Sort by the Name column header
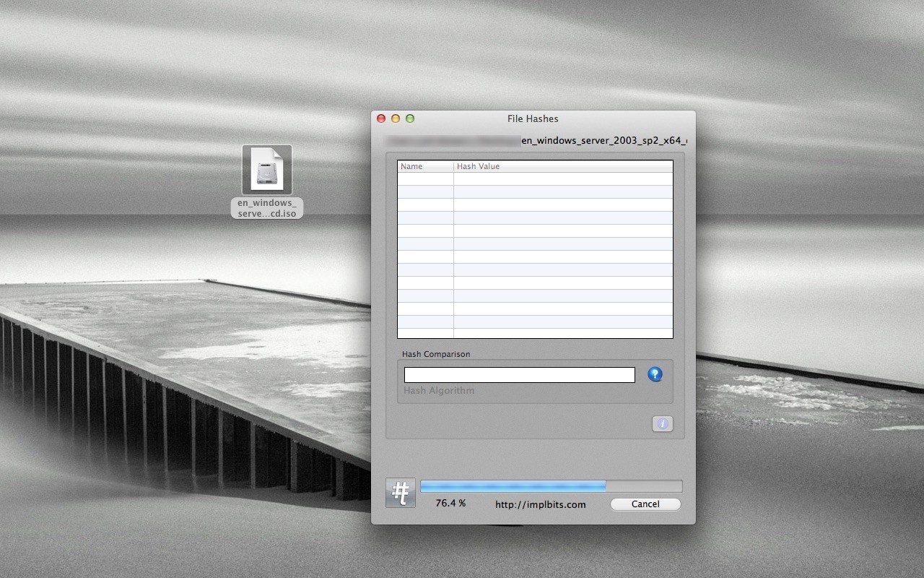 425,166
